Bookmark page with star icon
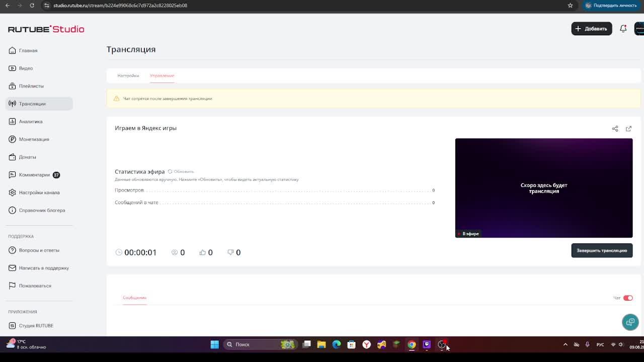 pyautogui.click(x=570, y=6)
